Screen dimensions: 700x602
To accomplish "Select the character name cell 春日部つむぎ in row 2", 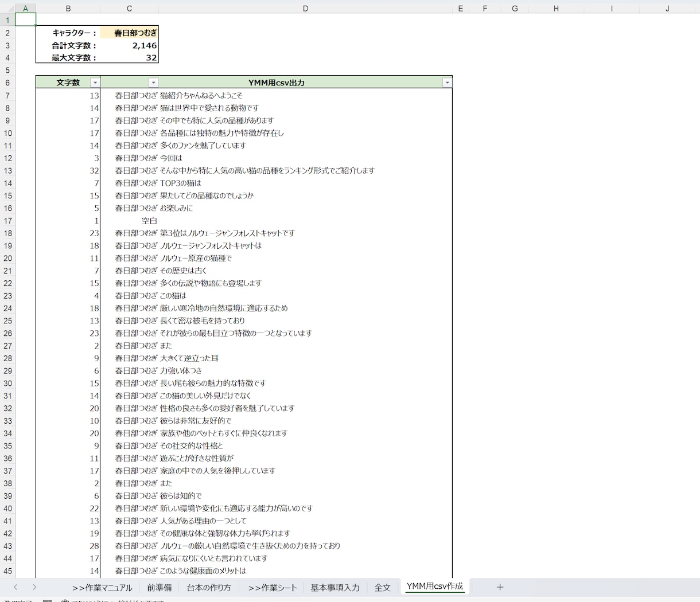I will click(x=129, y=33).
